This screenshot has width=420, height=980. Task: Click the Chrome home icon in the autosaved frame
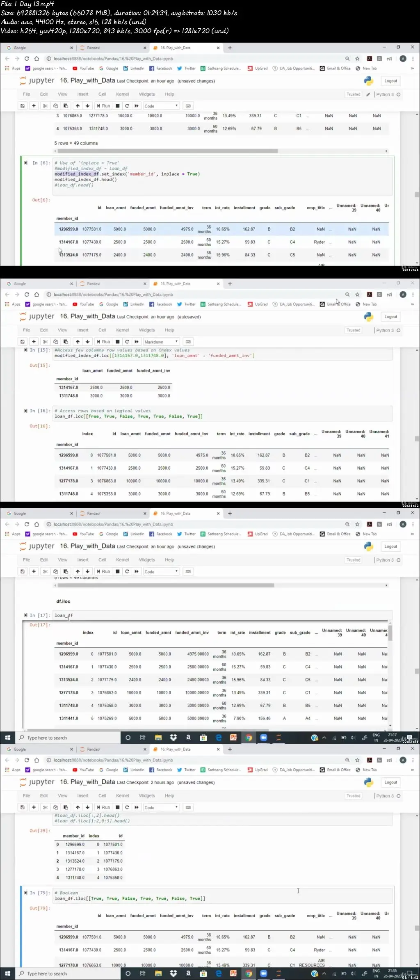click(37, 295)
